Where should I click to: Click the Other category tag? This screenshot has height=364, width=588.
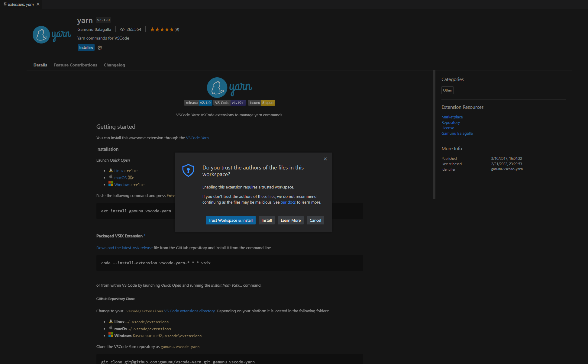447,90
